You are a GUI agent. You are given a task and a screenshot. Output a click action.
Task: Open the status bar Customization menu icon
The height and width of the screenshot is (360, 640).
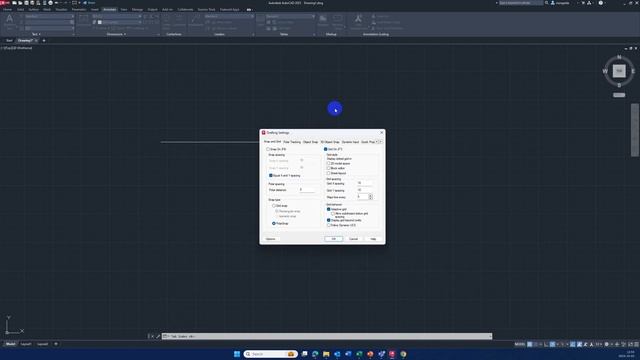click(x=636, y=344)
